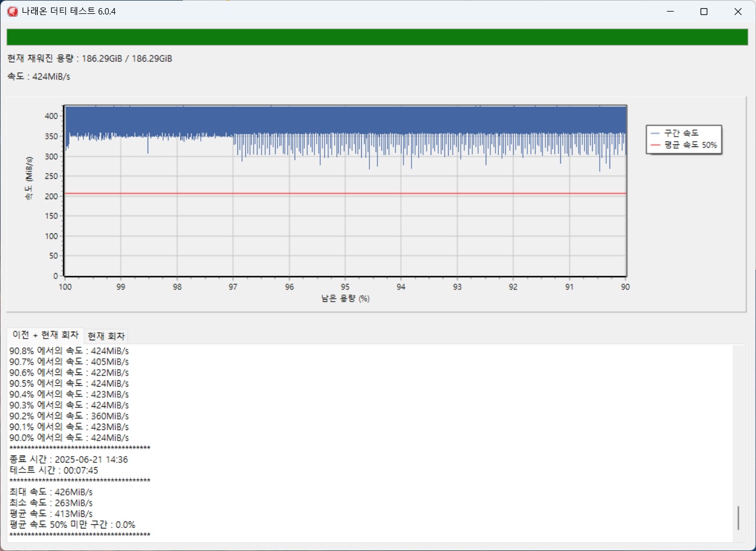The image size is (756, 551).
Task: Click the 최소 속도 263MiB/s result line
Action: tap(51, 502)
